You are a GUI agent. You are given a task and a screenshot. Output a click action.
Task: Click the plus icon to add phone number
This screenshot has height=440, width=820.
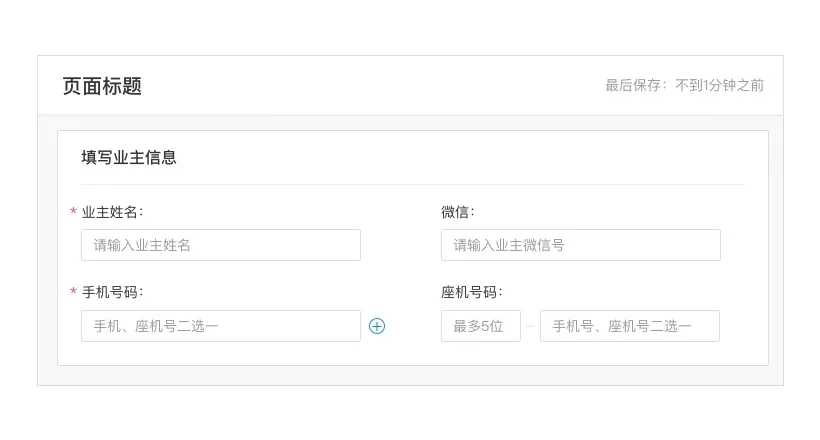pyautogui.click(x=377, y=326)
